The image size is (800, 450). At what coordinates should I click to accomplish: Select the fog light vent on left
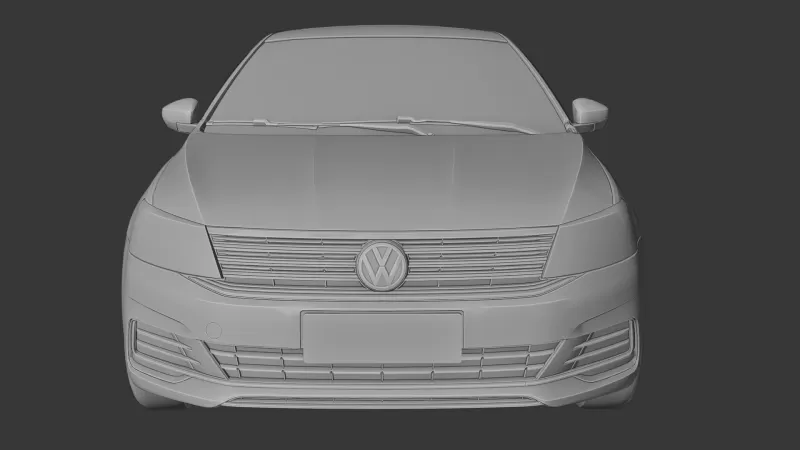(x=160, y=343)
